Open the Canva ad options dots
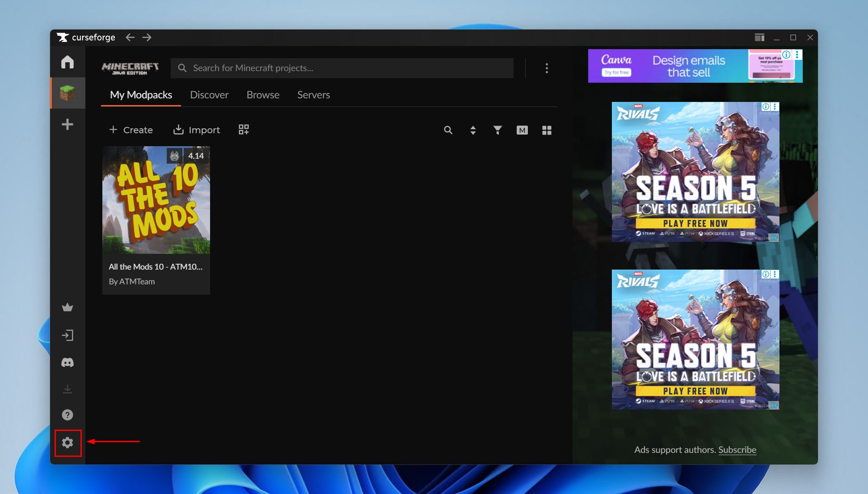 coord(797,55)
